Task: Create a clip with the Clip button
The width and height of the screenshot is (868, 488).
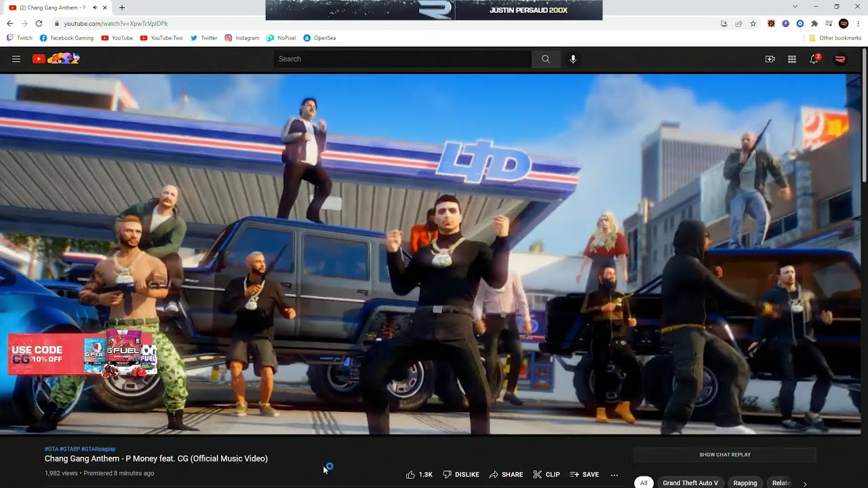Action: [x=547, y=474]
